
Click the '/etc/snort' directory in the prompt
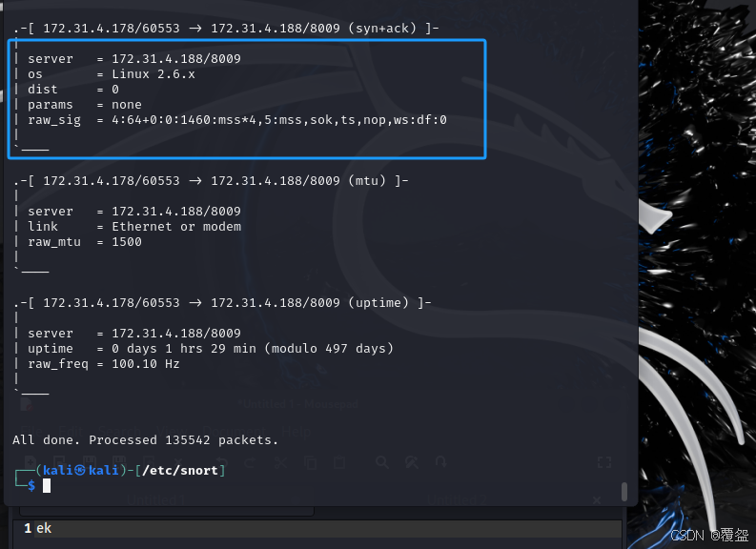pos(180,471)
